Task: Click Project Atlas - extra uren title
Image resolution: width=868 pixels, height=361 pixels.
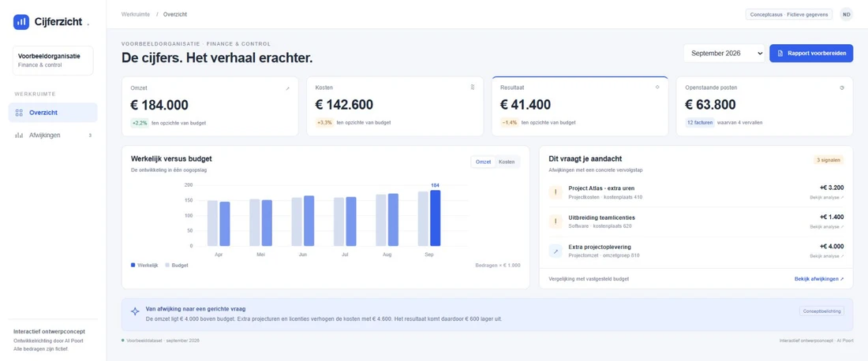Action: click(601, 188)
